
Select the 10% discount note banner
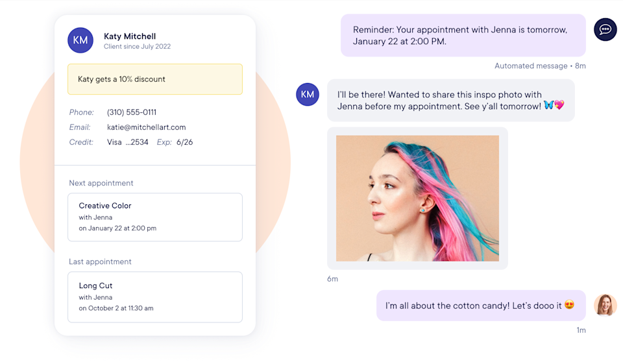coord(155,79)
